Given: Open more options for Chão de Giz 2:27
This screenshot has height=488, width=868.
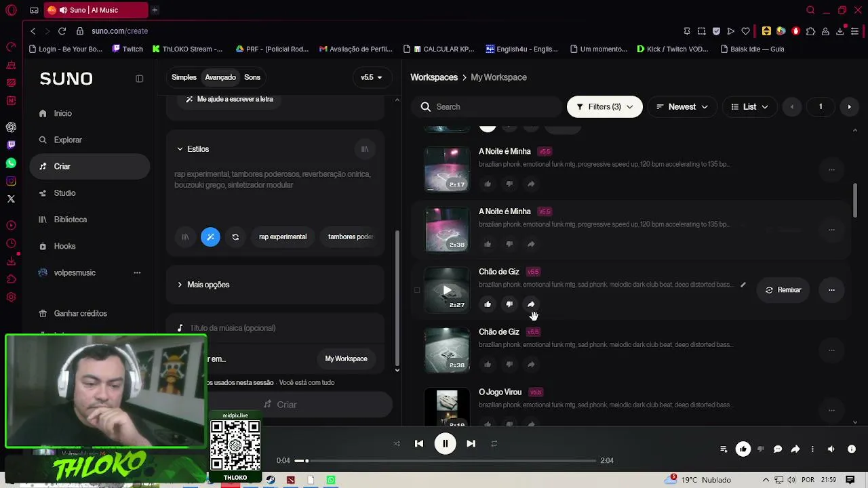Looking at the screenshot, I should (831, 290).
